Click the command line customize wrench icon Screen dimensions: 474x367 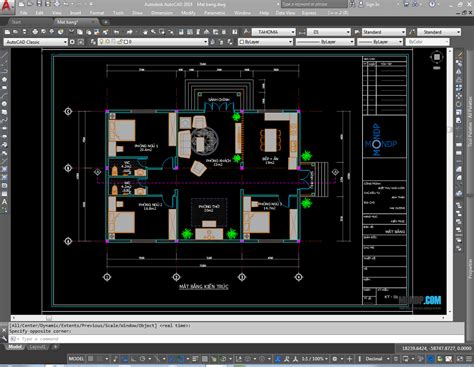point(4,339)
